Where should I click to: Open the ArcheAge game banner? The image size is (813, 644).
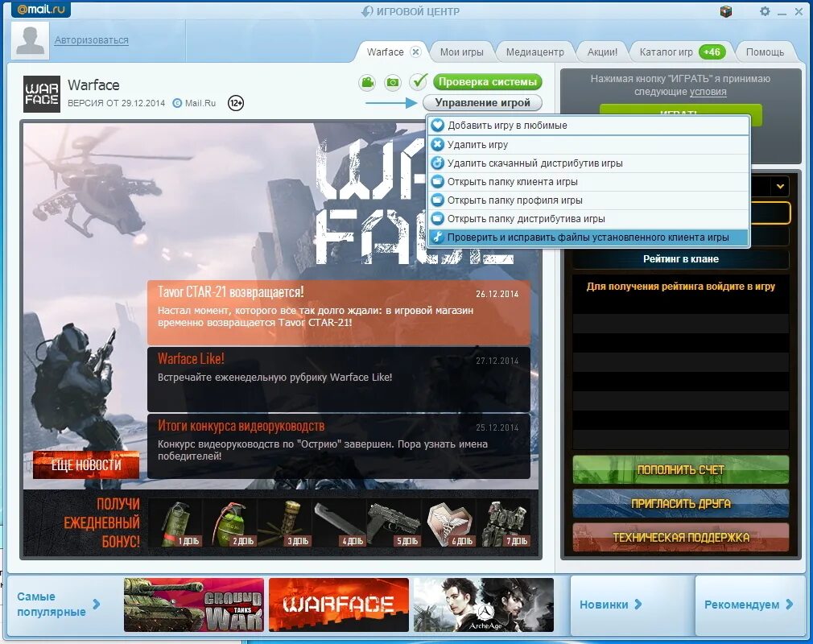pyautogui.click(x=483, y=605)
